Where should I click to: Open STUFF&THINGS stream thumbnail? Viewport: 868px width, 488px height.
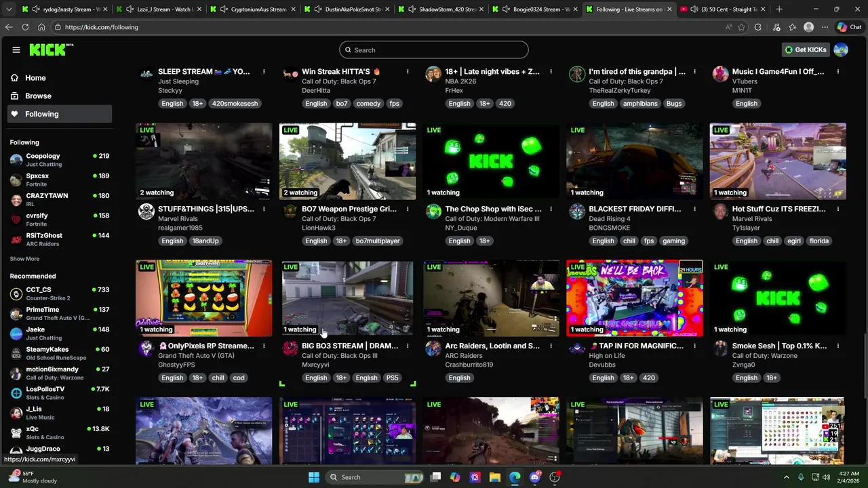[x=203, y=161]
